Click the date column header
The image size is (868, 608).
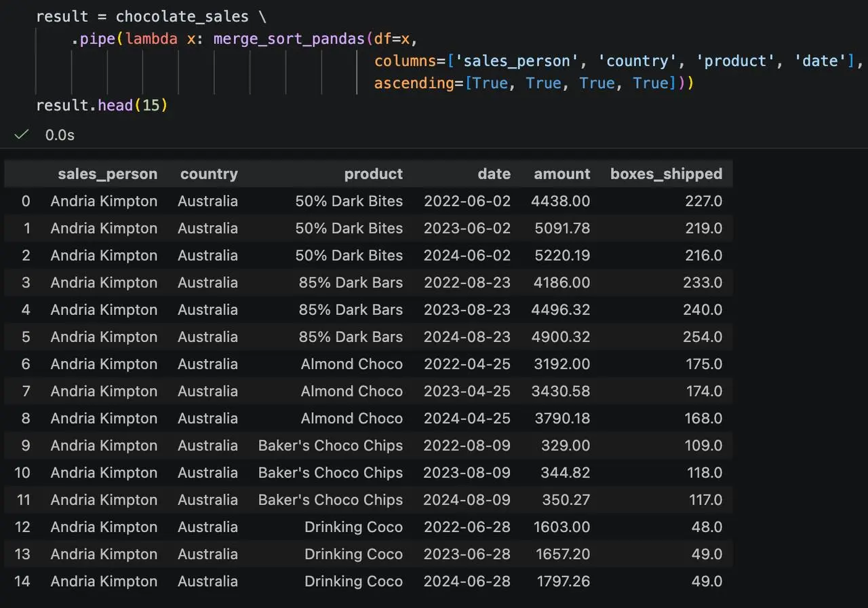point(494,174)
